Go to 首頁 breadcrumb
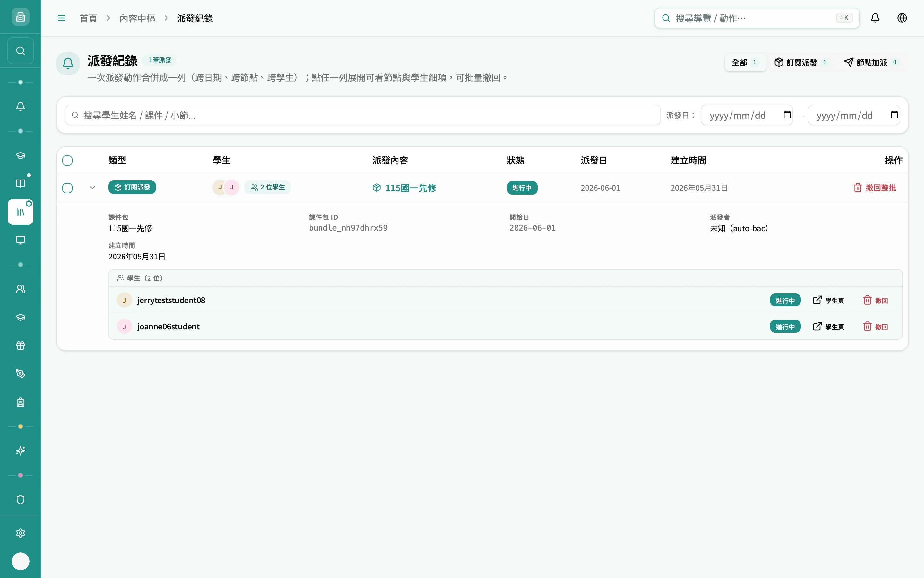 click(x=88, y=18)
